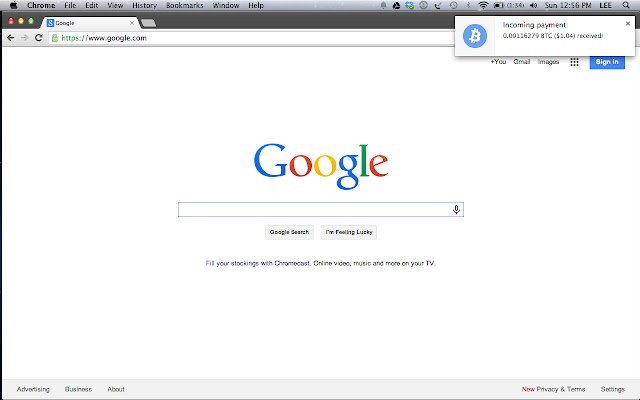This screenshot has height=400, width=640.
Task: Open the Images link
Action: pos(548,62)
